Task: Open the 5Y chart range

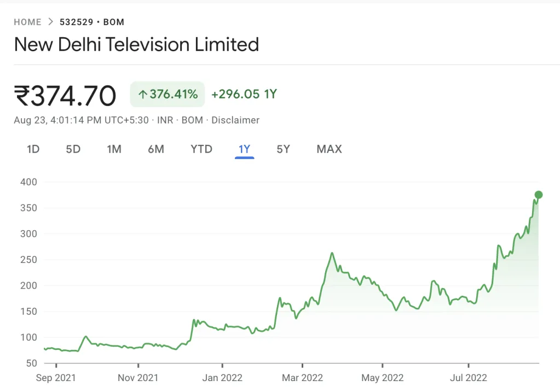Action: click(283, 149)
